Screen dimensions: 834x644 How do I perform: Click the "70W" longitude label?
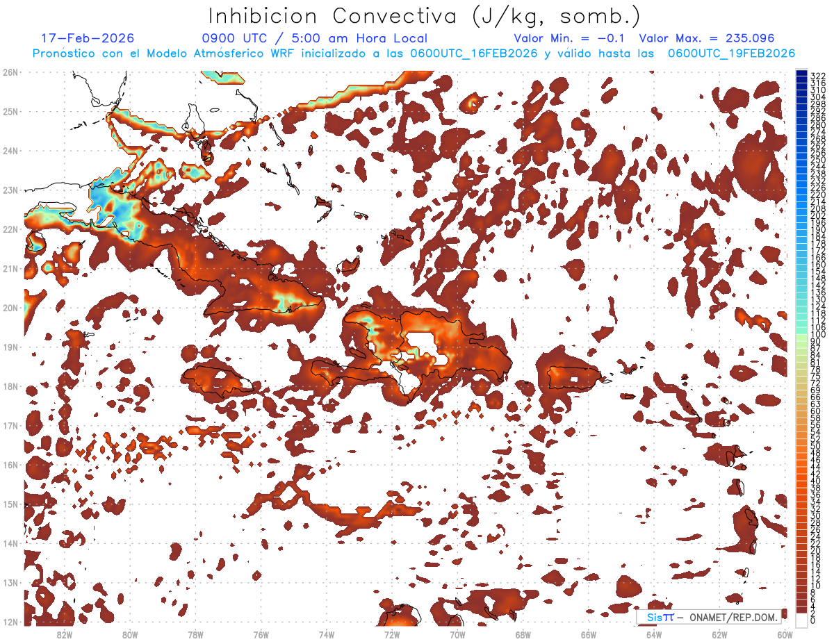click(457, 634)
